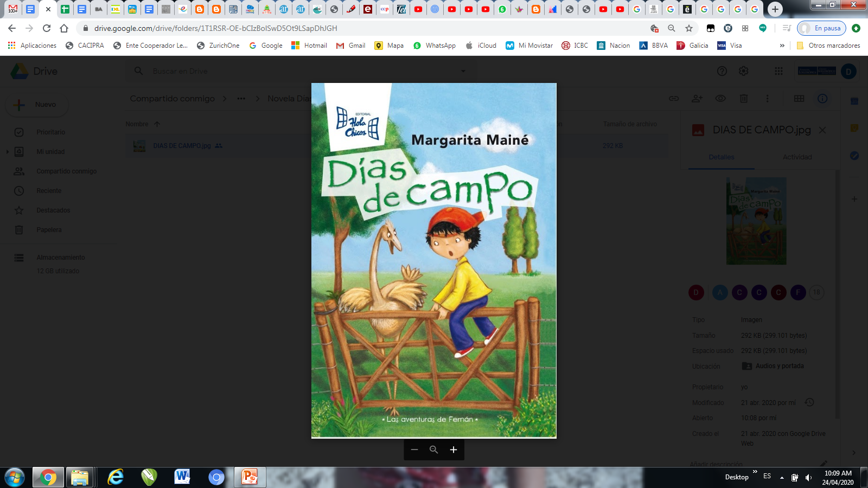This screenshot has width=868, height=488.
Task: Click the version history icon beside Modificado
Action: 809,402
